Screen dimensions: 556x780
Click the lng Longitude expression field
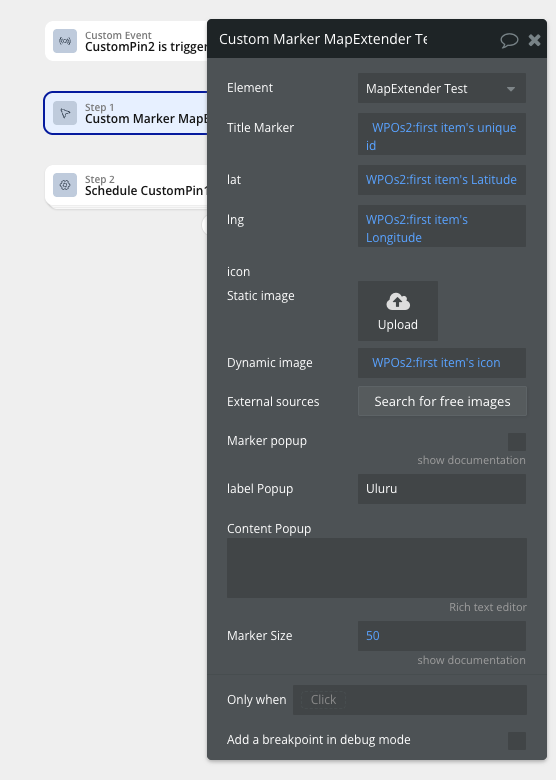tap(442, 226)
